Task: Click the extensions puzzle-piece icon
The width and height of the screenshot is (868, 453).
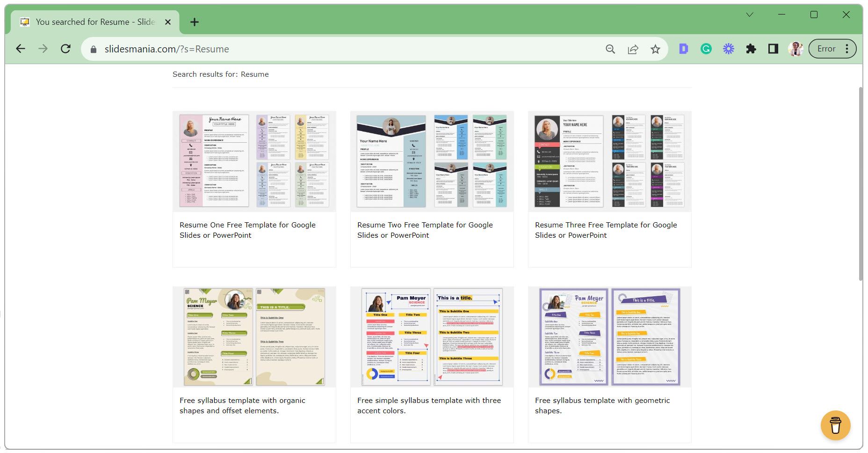Action: tap(751, 49)
